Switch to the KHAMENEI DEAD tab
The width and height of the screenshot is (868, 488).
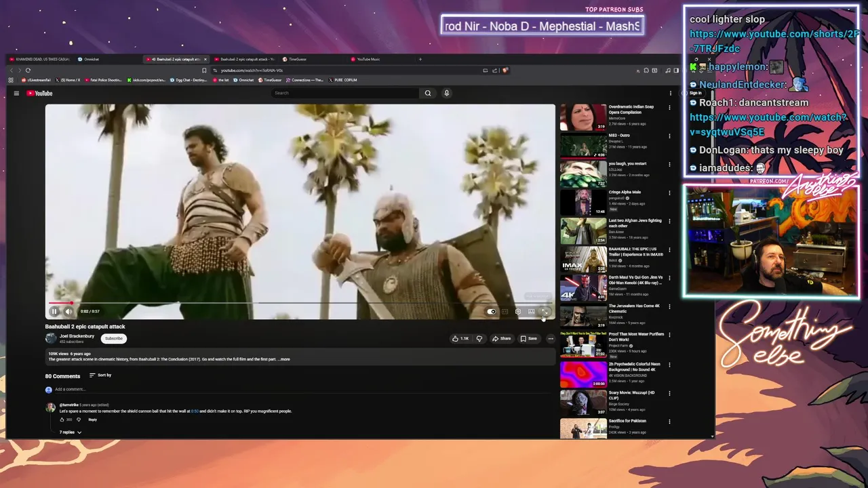[x=41, y=59]
